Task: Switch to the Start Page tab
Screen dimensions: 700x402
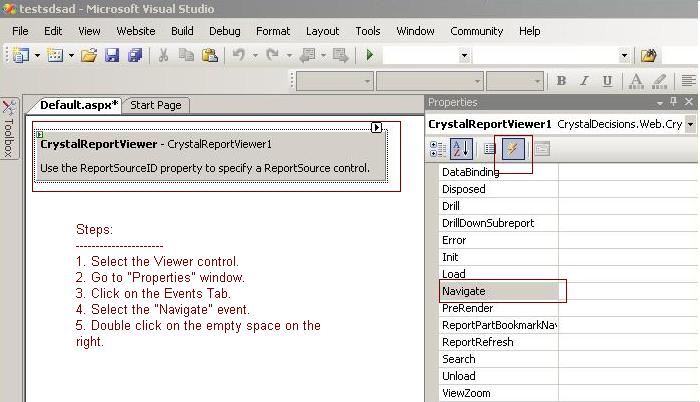Action: click(156, 105)
